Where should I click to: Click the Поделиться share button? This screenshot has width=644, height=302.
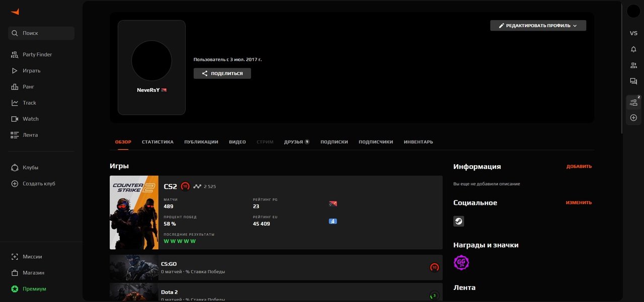coord(222,73)
